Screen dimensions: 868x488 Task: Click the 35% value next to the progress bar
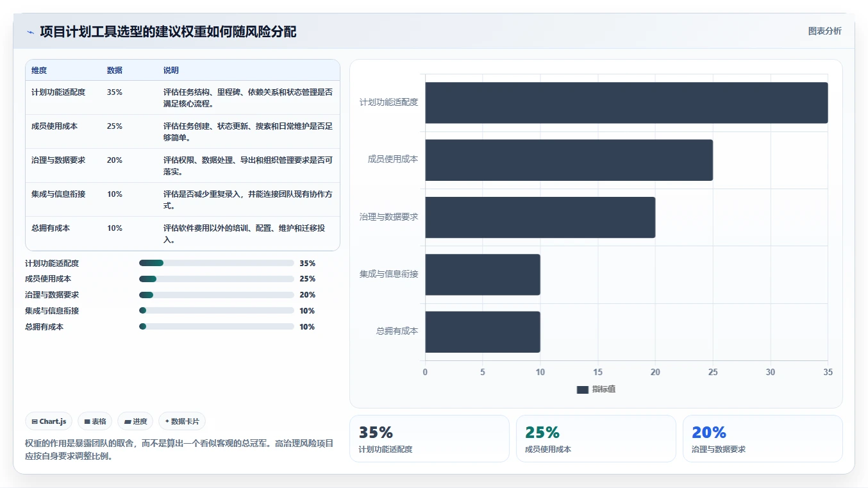[x=308, y=263]
